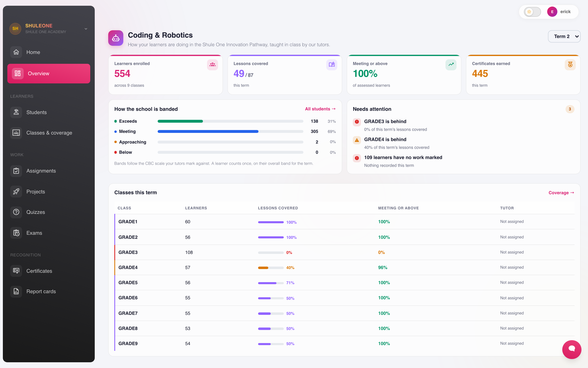Click the Students icon in sidebar
The image size is (588, 368).
16,112
